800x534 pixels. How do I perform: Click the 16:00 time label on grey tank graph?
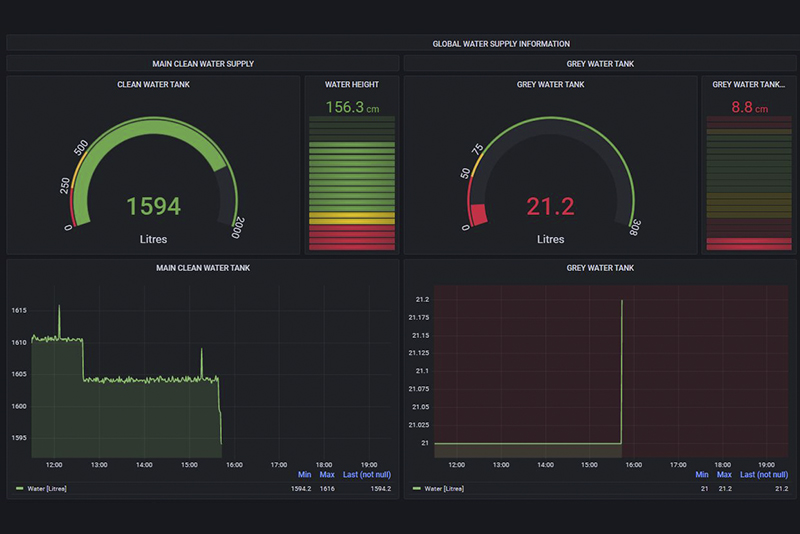[634, 465]
